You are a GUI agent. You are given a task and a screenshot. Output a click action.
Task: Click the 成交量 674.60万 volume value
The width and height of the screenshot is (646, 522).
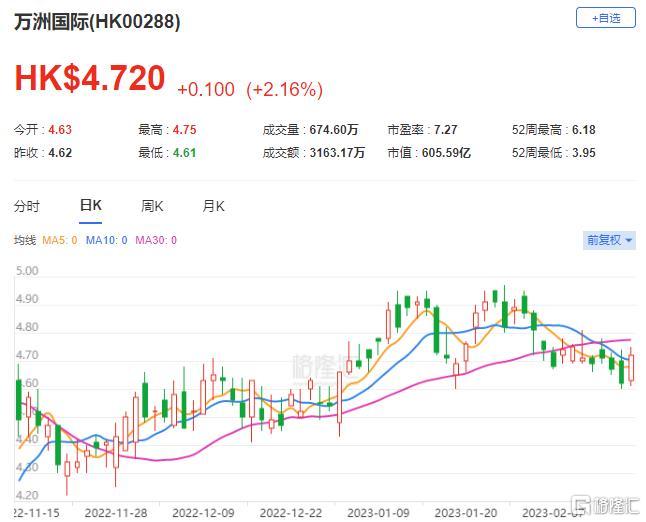pos(334,130)
